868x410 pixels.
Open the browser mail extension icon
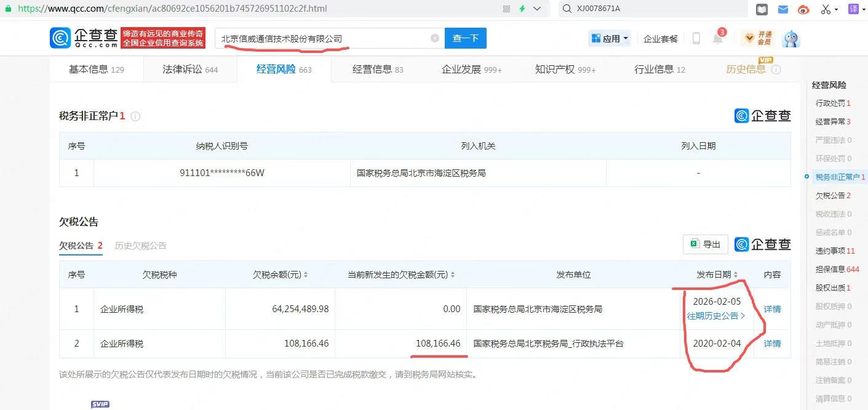click(x=783, y=9)
